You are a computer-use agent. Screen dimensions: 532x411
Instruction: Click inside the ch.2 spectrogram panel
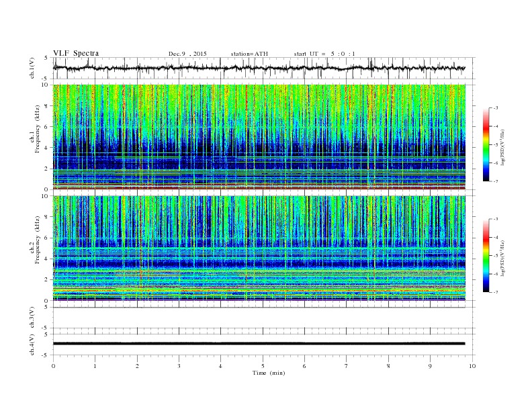[x=259, y=248]
